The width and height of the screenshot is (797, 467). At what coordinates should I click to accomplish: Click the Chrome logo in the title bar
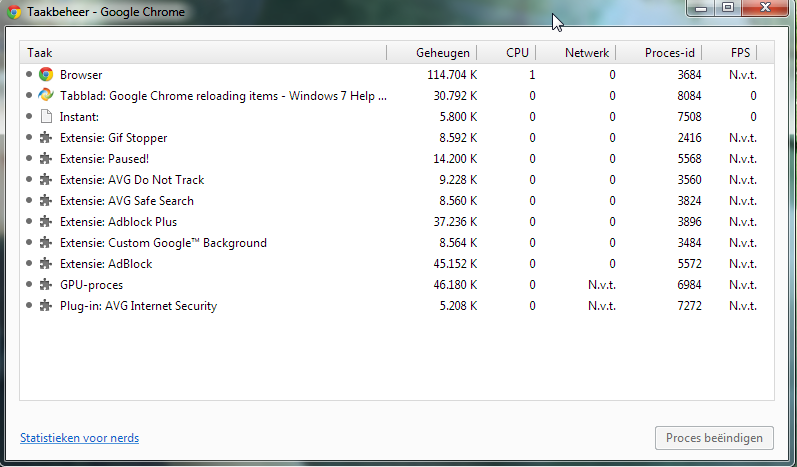[x=14, y=12]
